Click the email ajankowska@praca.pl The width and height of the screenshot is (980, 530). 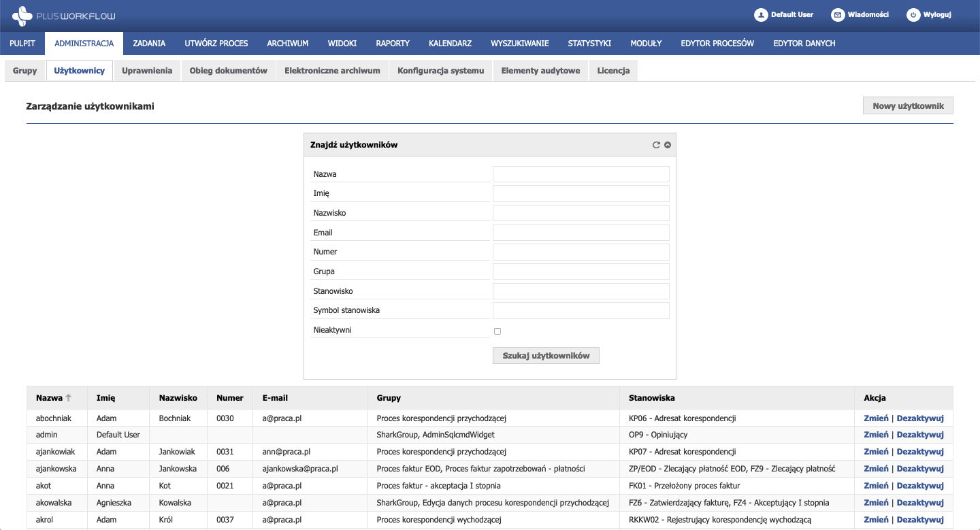pos(300,469)
